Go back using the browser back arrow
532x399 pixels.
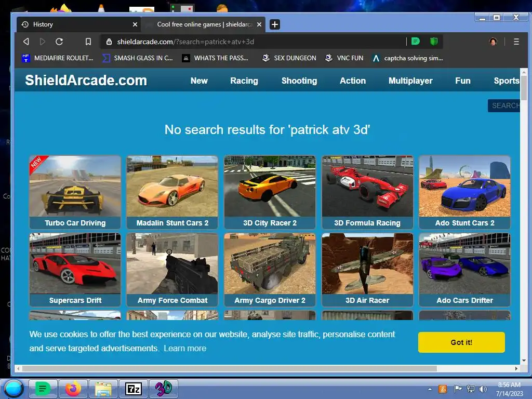coord(26,42)
